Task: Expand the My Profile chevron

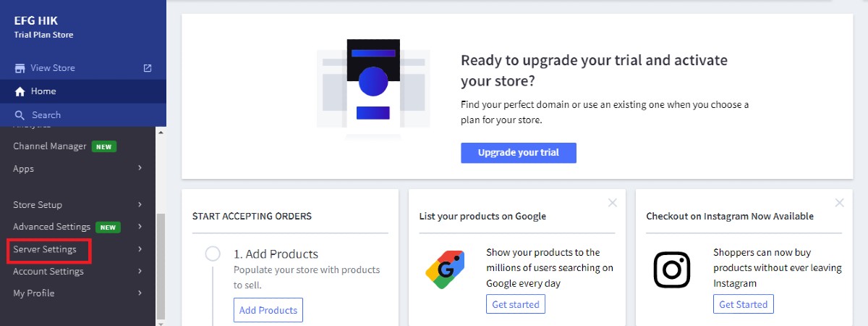Action: [140, 293]
